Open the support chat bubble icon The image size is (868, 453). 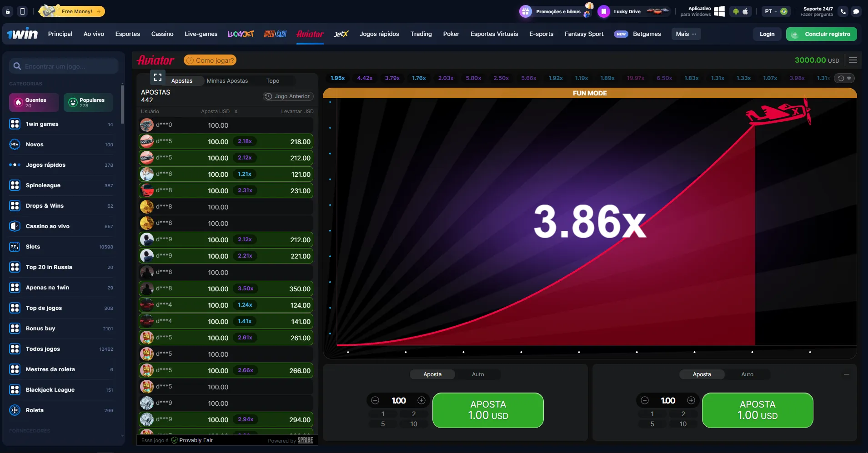pyautogui.click(x=856, y=11)
